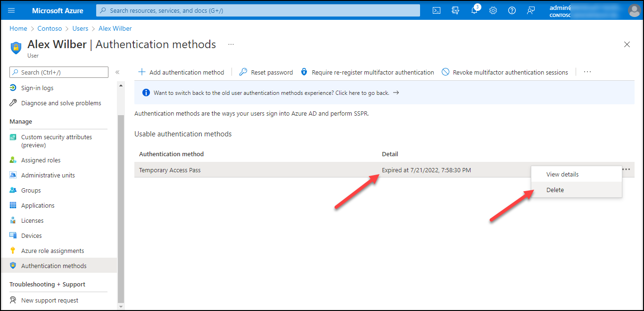Click the help question mark icon

coord(512,10)
